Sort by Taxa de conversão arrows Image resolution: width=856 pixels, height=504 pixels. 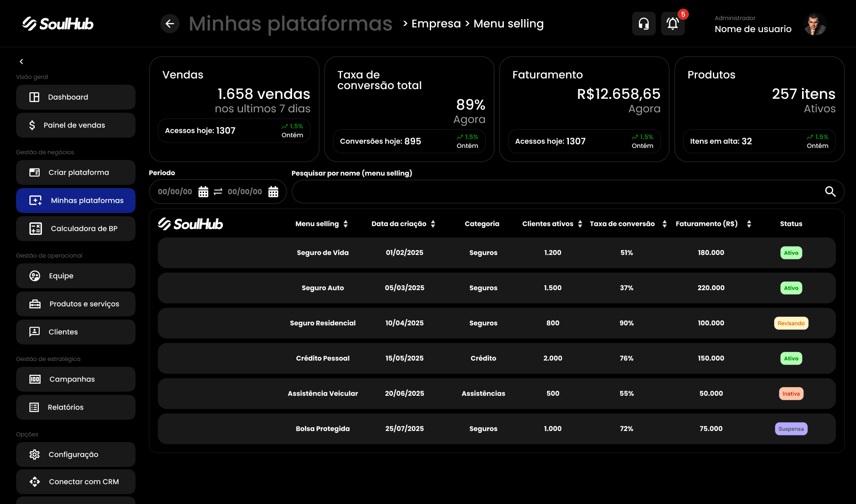pos(664,224)
